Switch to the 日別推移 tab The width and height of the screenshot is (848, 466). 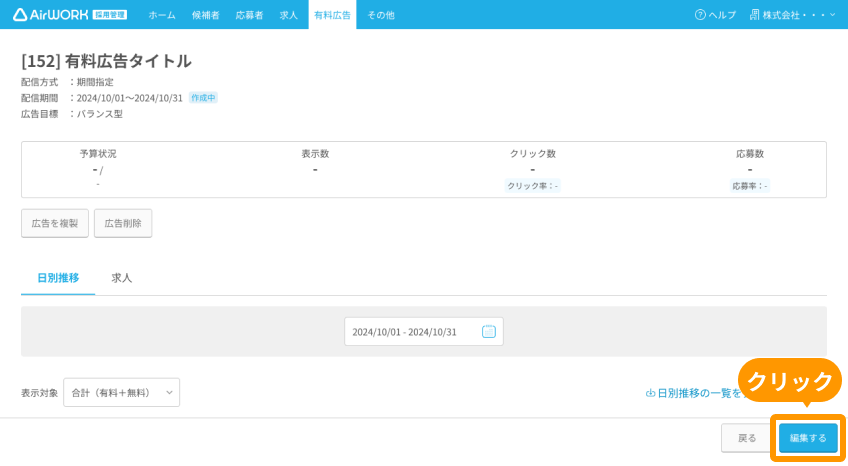click(x=58, y=278)
